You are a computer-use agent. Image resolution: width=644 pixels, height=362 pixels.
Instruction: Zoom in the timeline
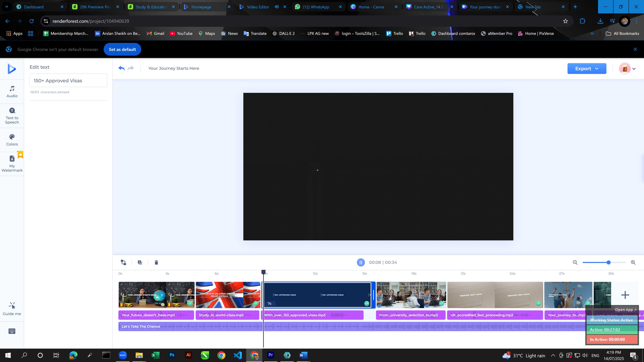pos(633,262)
